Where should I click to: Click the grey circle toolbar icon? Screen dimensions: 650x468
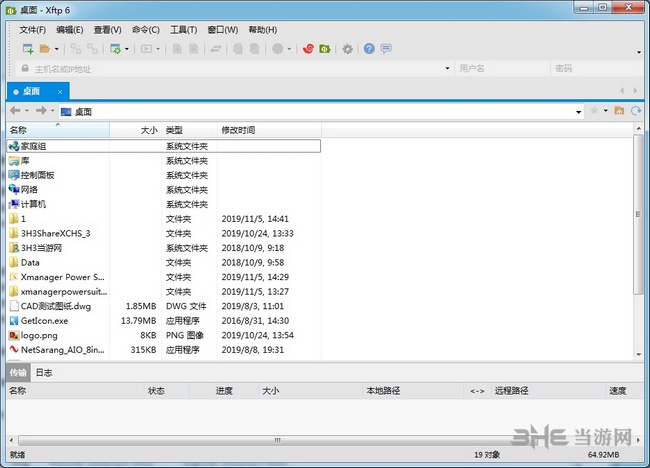(x=278, y=49)
